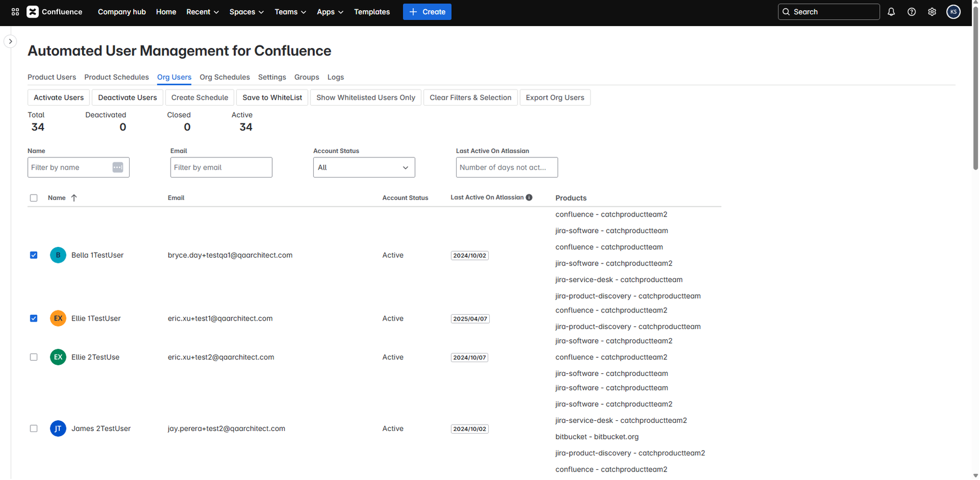
Task: Click the email jay.perera+test2@qaarchitect.com
Action: [226, 429]
